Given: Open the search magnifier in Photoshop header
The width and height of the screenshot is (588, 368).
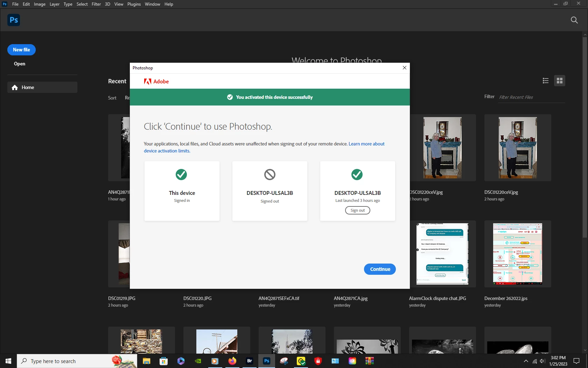Looking at the screenshot, I should pyautogui.click(x=574, y=20).
